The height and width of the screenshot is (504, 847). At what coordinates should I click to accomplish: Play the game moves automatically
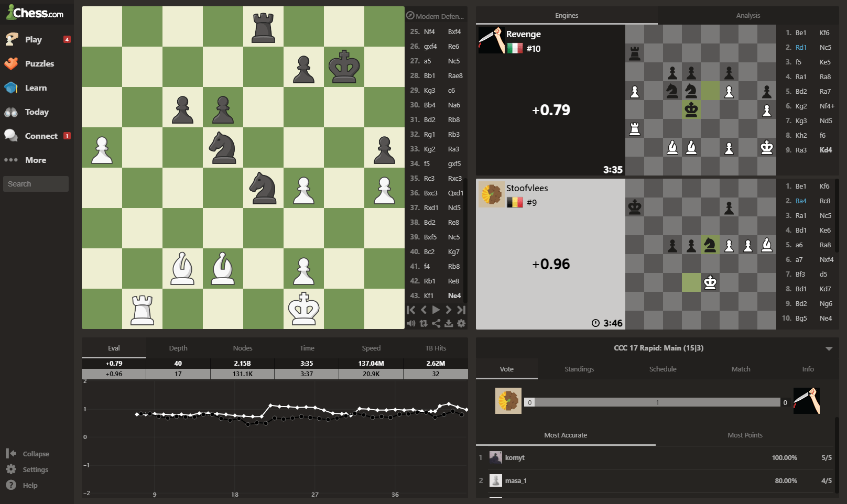coord(436,310)
